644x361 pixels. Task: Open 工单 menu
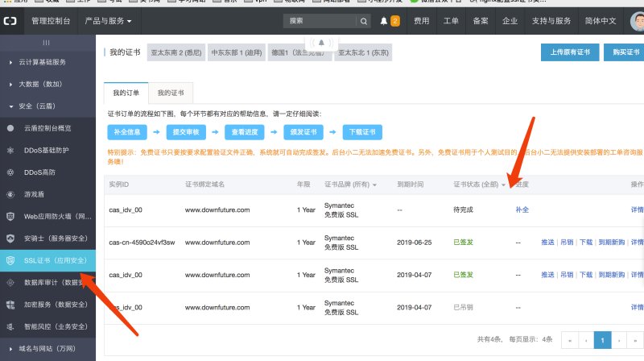pyautogui.click(x=451, y=21)
